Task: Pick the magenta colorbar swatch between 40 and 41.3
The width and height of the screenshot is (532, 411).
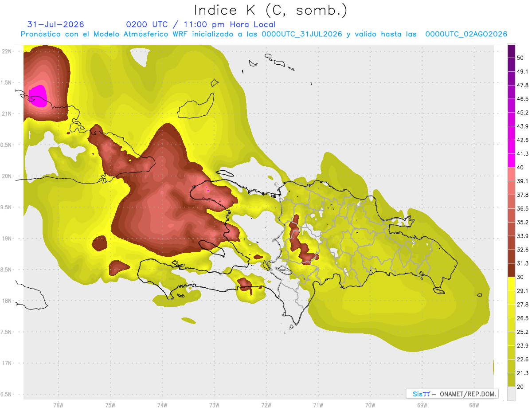Action: pos(511,161)
